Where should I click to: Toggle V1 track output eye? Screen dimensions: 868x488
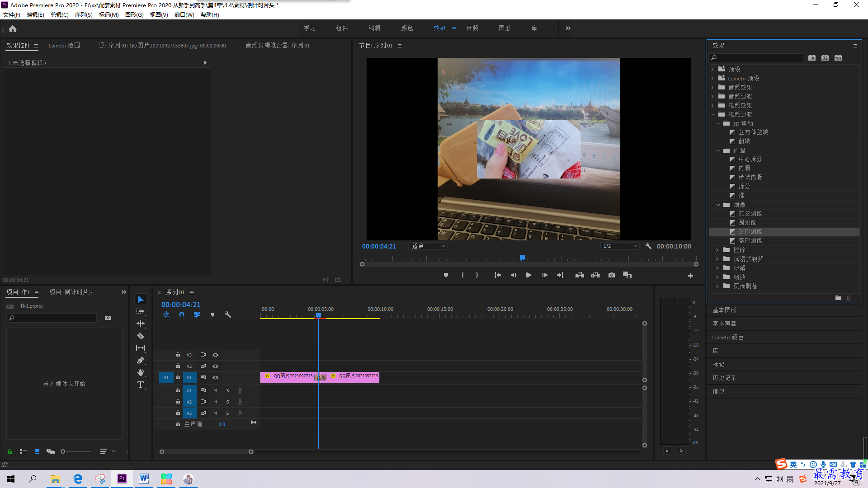[x=216, y=378]
